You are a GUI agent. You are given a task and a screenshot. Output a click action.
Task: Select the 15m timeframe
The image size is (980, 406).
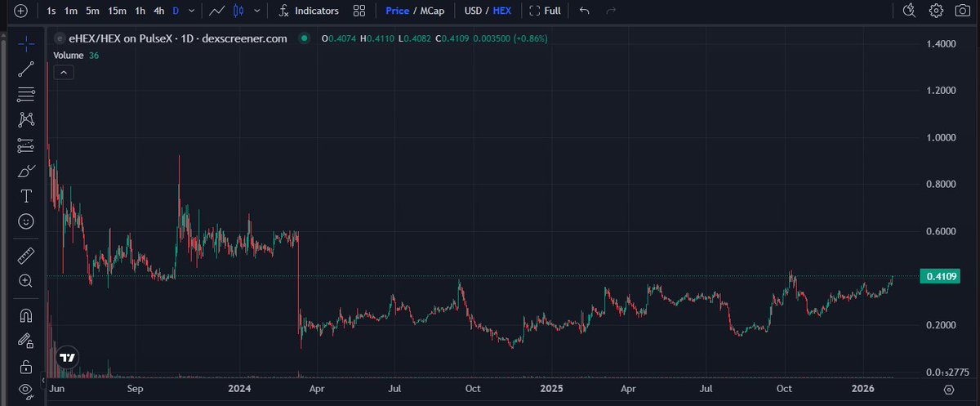(x=118, y=11)
